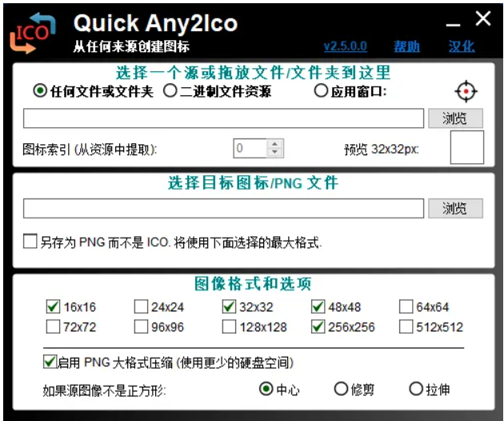Decrease icon index with down arrow

[x=275, y=152]
